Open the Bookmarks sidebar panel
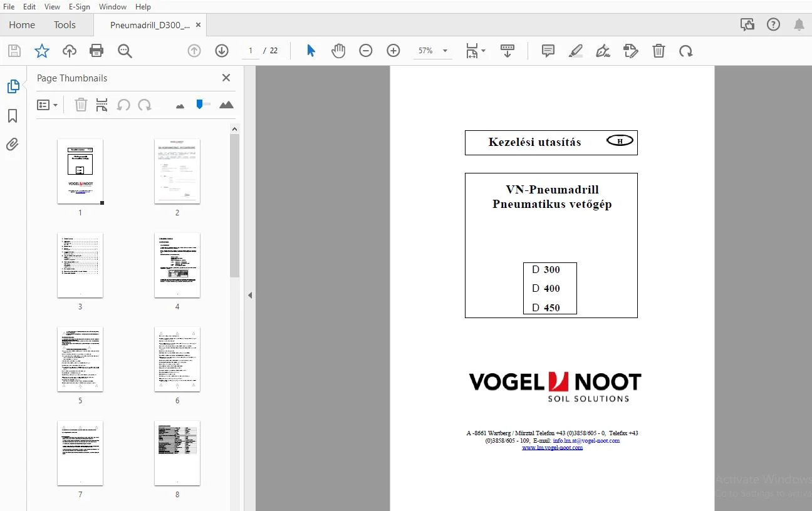This screenshot has height=511, width=812. [x=13, y=116]
